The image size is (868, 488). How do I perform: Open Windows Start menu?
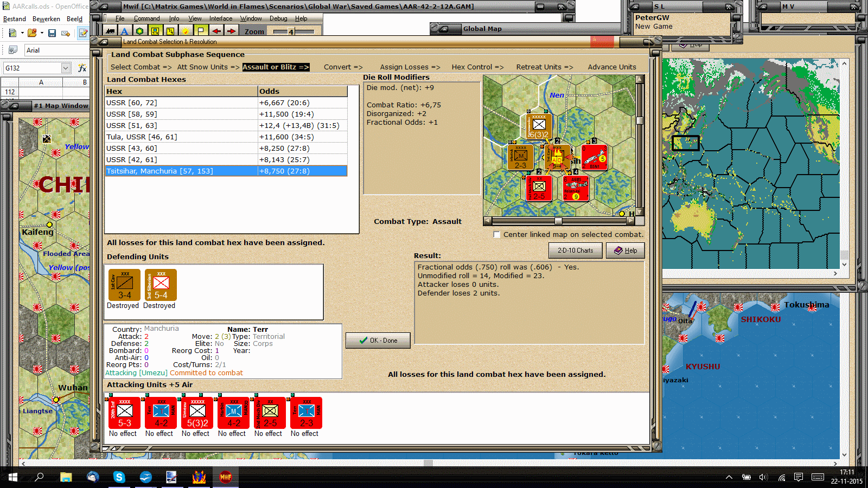click(x=13, y=477)
